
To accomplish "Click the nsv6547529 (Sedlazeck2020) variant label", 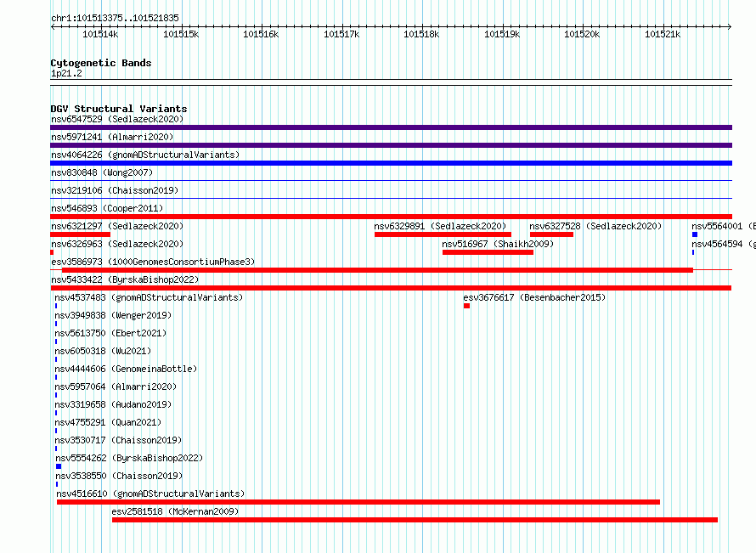I will coord(117,119).
